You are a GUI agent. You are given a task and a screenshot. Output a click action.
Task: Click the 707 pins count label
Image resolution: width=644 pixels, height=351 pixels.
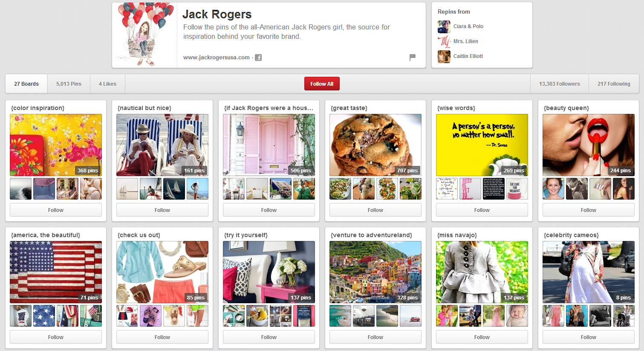[x=407, y=171]
